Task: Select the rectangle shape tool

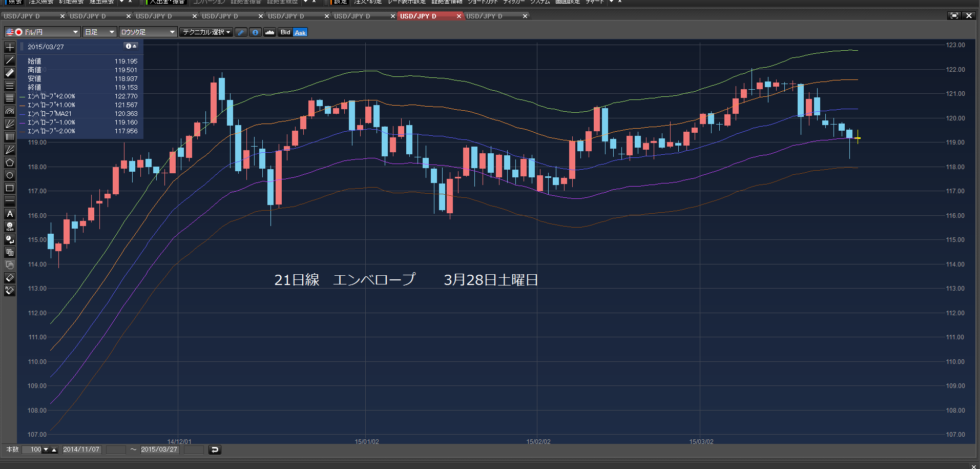Action: tap(10, 188)
